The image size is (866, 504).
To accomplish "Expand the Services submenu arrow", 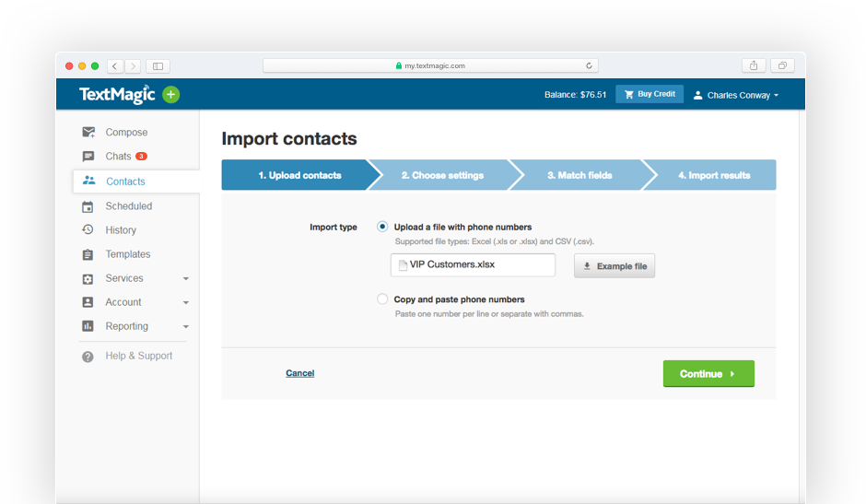I will 186,278.
